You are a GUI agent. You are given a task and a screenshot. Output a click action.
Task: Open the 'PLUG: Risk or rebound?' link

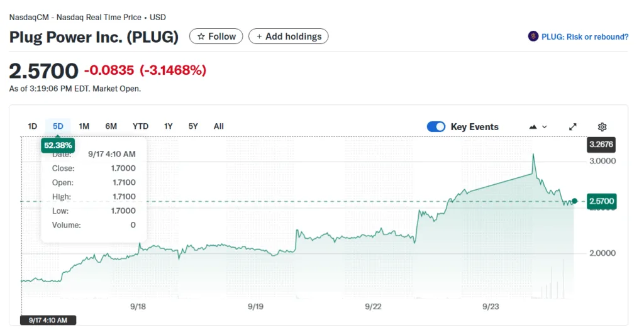click(585, 36)
